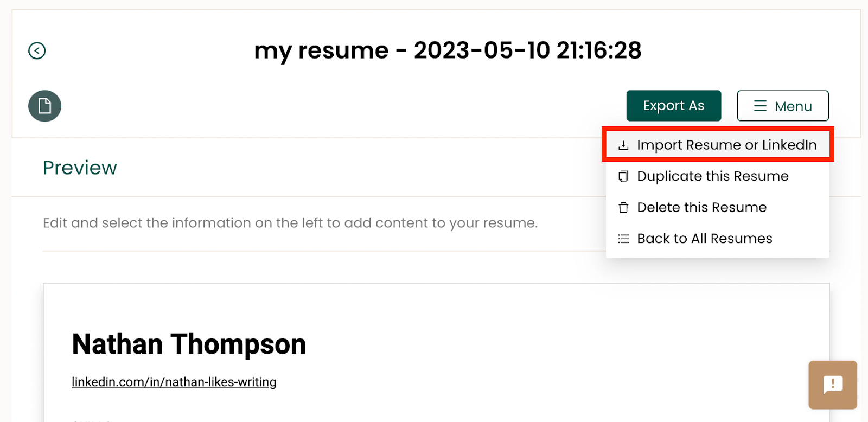Choose Back to All Resumes
This screenshot has height=422, width=868.
tap(705, 238)
